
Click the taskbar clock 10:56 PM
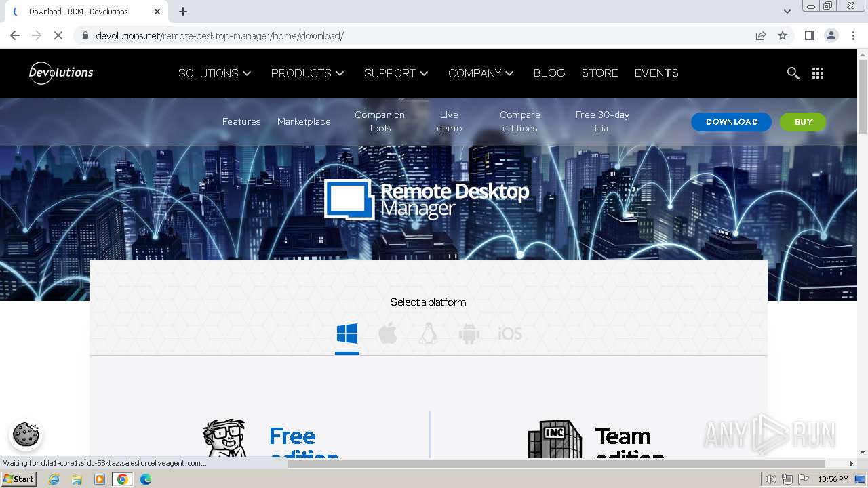click(x=833, y=479)
